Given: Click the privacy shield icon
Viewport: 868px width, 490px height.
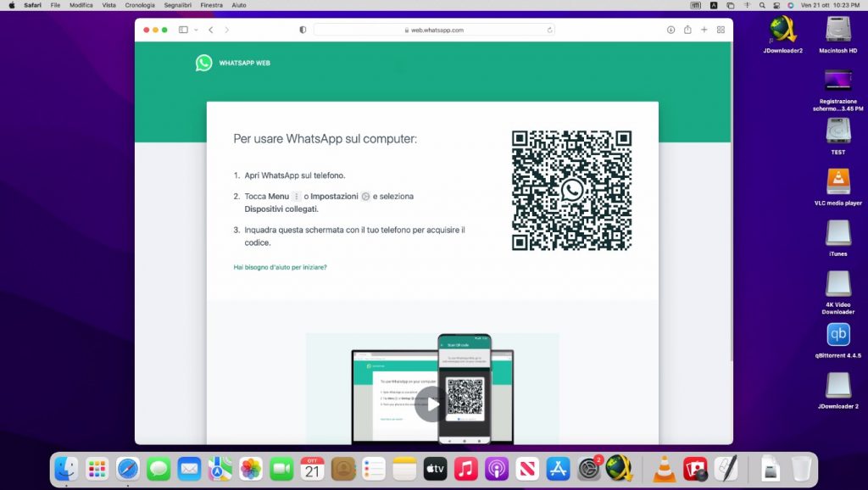Looking at the screenshot, I should click(303, 30).
